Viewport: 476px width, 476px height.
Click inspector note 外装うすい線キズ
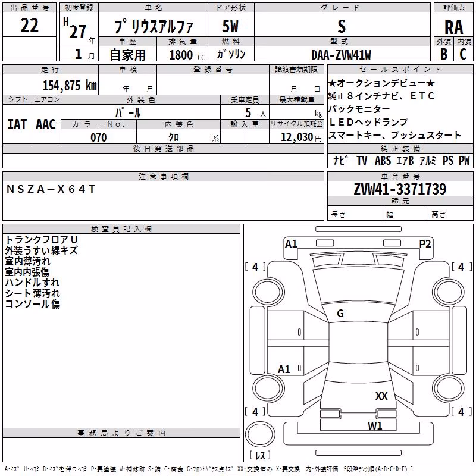pos(41,250)
